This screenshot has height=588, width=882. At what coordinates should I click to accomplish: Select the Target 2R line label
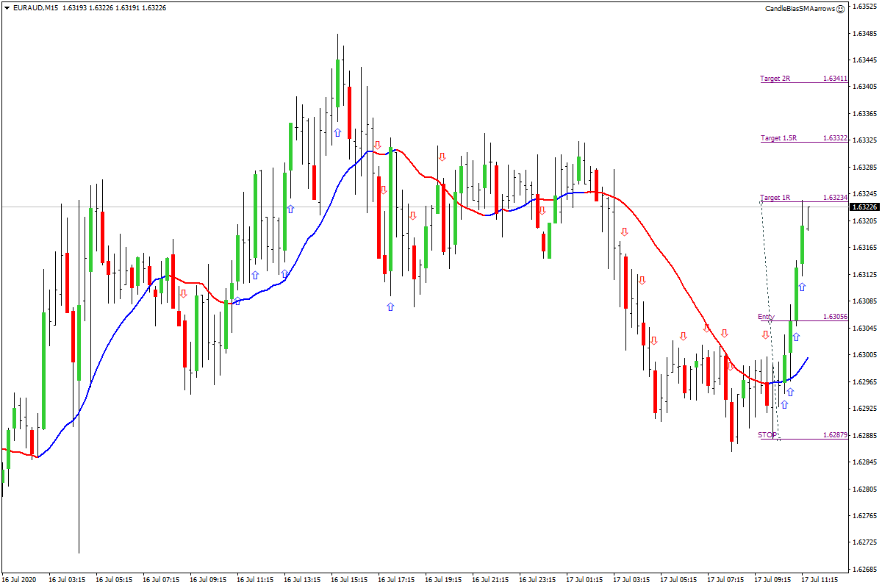point(775,78)
